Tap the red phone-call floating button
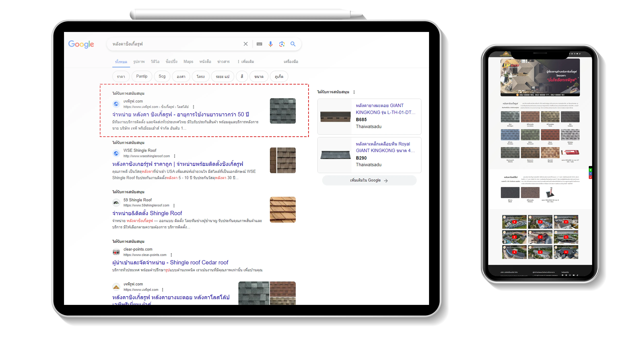This screenshot has height=338, width=644. coord(591,177)
